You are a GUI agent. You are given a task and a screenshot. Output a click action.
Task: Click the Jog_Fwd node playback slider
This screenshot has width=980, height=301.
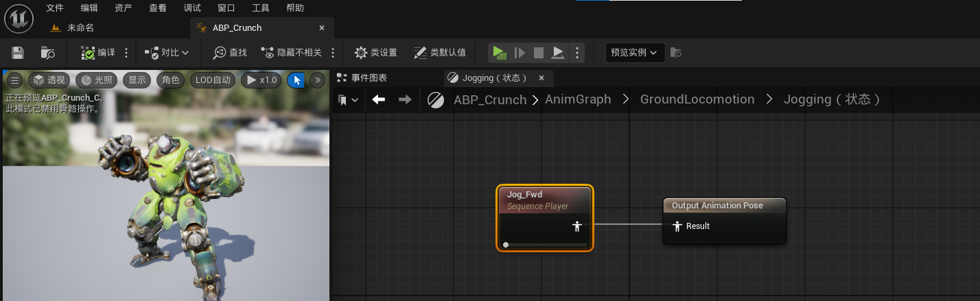pos(545,245)
